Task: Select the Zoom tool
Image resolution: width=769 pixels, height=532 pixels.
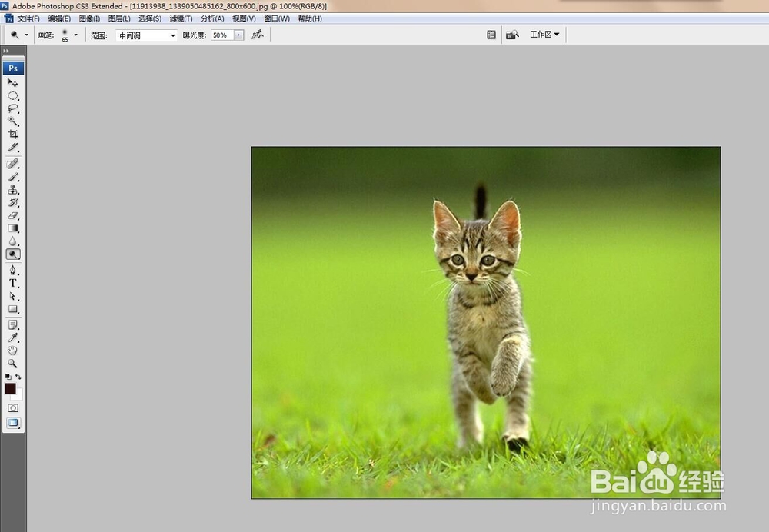Action: pyautogui.click(x=13, y=364)
